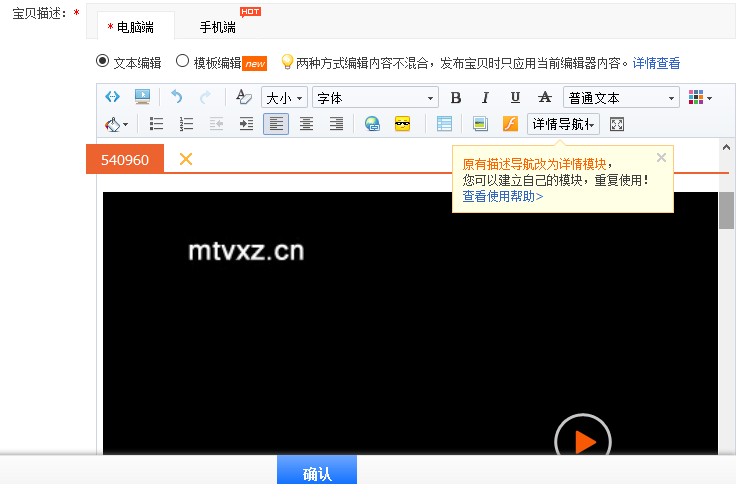Screen dimensions: 736x484
Task: Toggle underline formatting
Action: [515, 98]
